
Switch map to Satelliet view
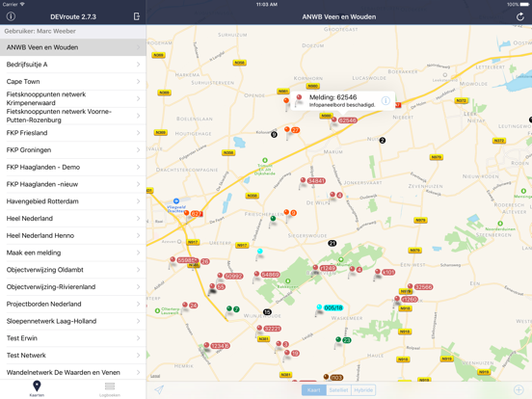tap(338, 389)
